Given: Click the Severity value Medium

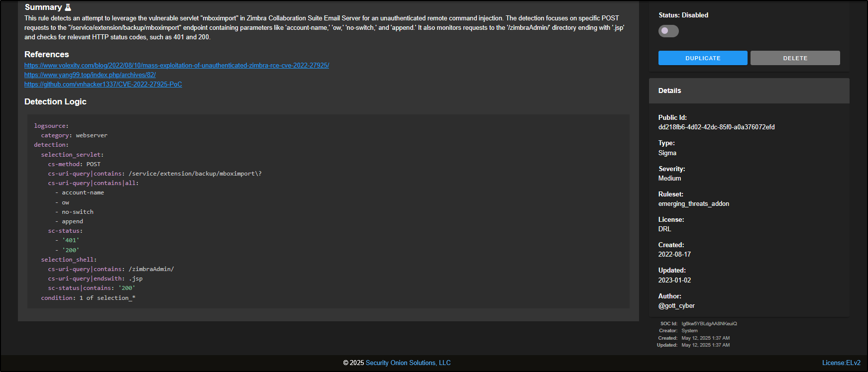Looking at the screenshot, I should pyautogui.click(x=669, y=179).
